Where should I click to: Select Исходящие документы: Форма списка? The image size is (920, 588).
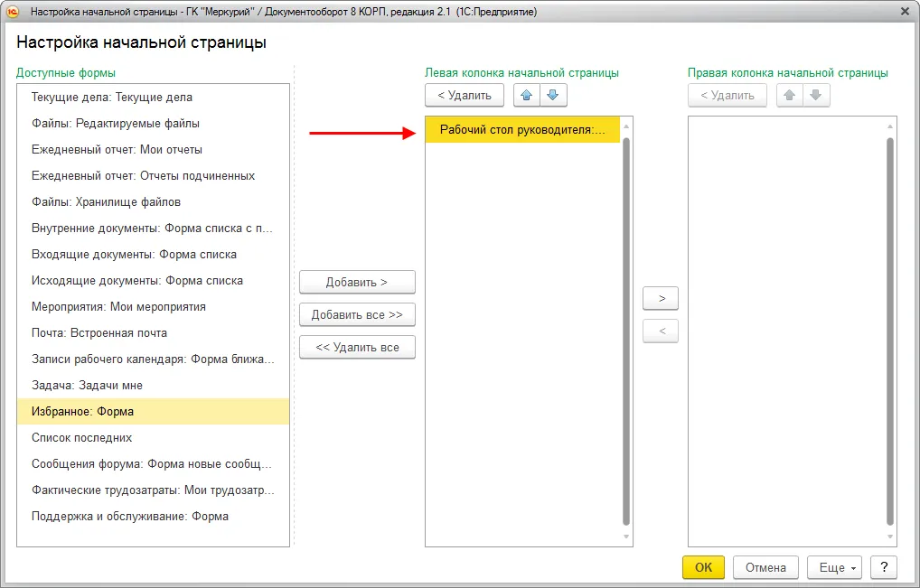point(153,280)
